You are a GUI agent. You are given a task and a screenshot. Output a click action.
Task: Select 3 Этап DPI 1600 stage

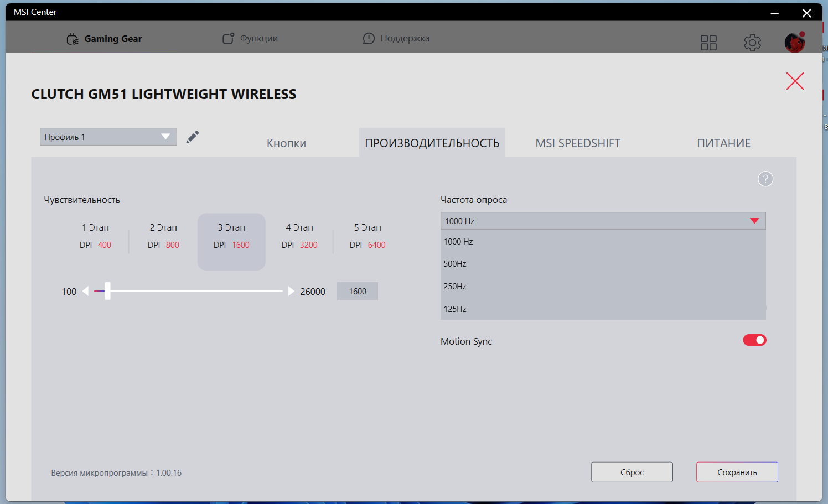231,242
